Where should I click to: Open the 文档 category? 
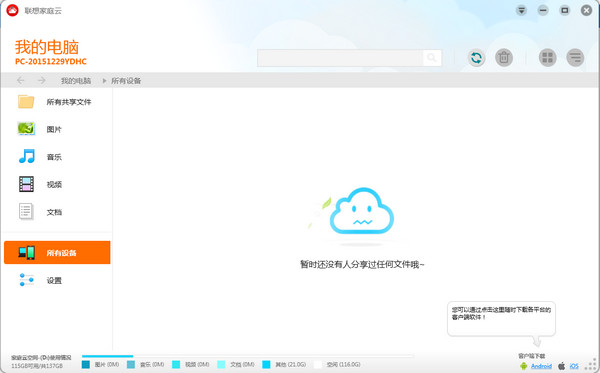point(57,212)
